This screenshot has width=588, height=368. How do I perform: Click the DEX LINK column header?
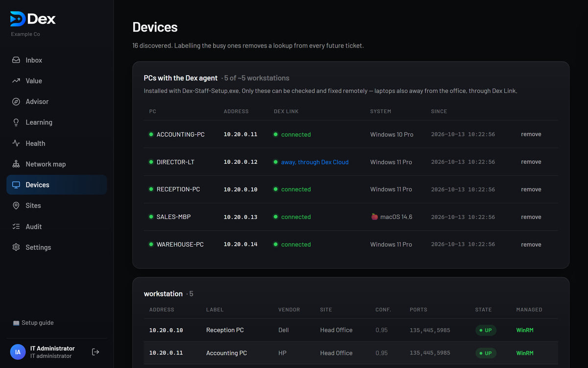(286, 111)
